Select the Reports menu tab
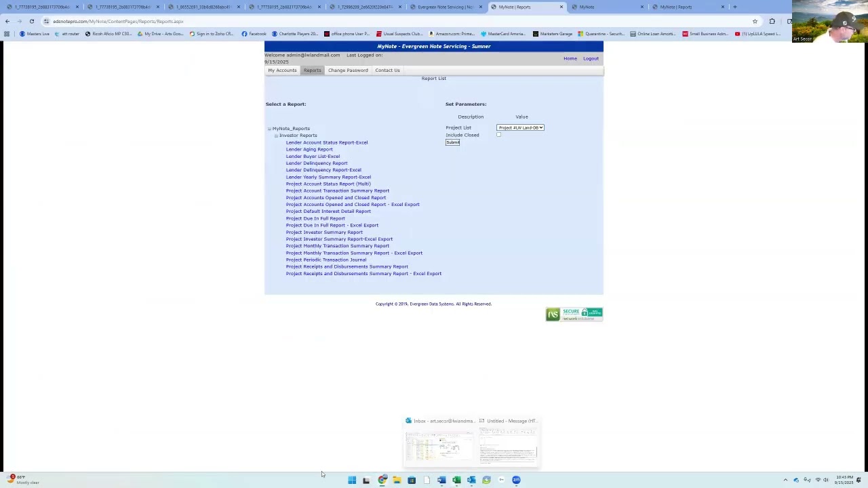Image resolution: width=868 pixels, height=488 pixels. pos(312,70)
